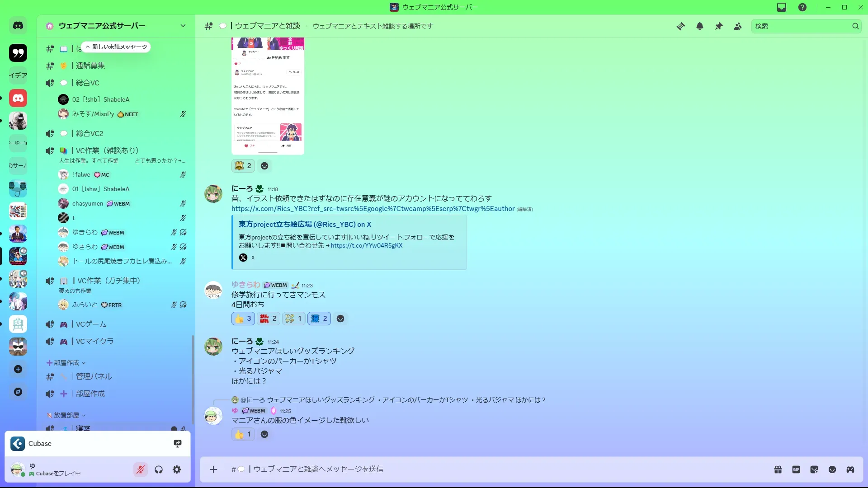Viewport: 868px width, 488px height.
Task: Collapse the 放置部屋 category
Action: (x=66, y=415)
